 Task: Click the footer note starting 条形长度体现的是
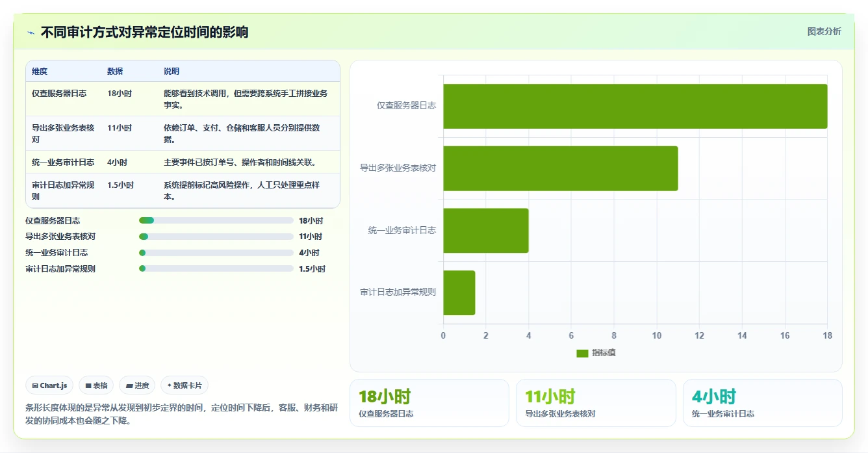[181, 414]
